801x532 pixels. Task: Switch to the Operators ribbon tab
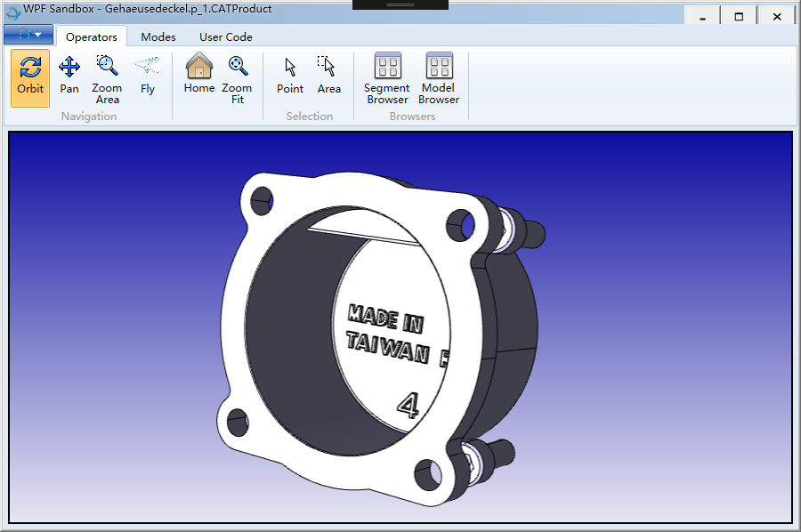coord(92,36)
